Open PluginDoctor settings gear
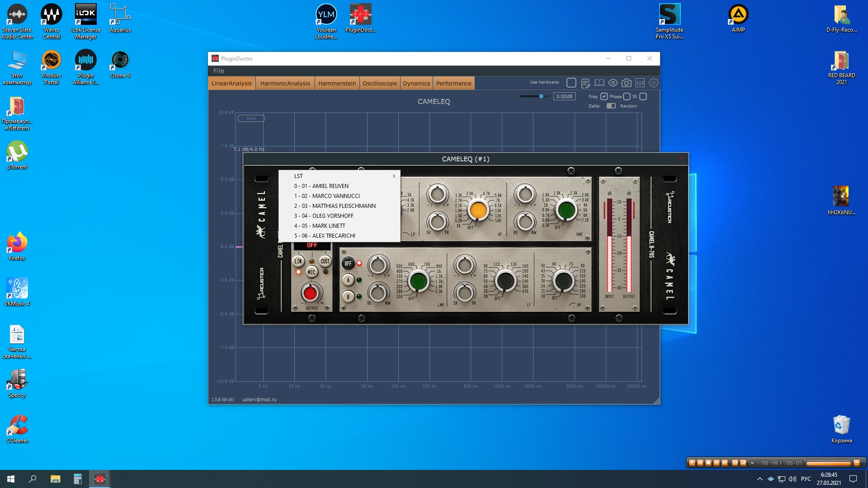 tap(653, 83)
